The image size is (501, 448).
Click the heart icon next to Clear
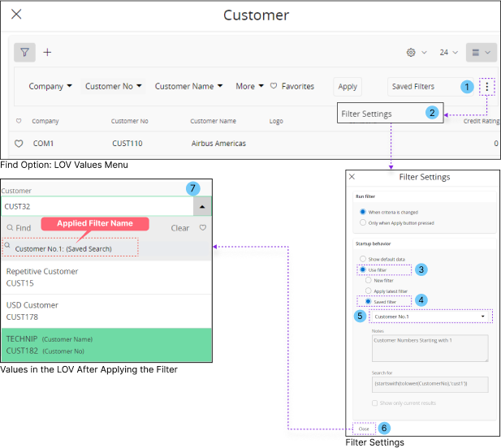[x=203, y=228]
